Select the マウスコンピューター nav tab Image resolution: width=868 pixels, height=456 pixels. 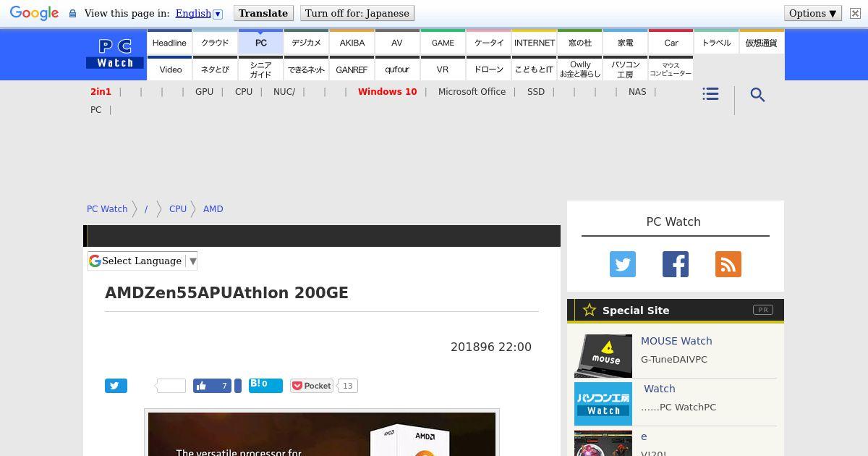tap(671, 69)
